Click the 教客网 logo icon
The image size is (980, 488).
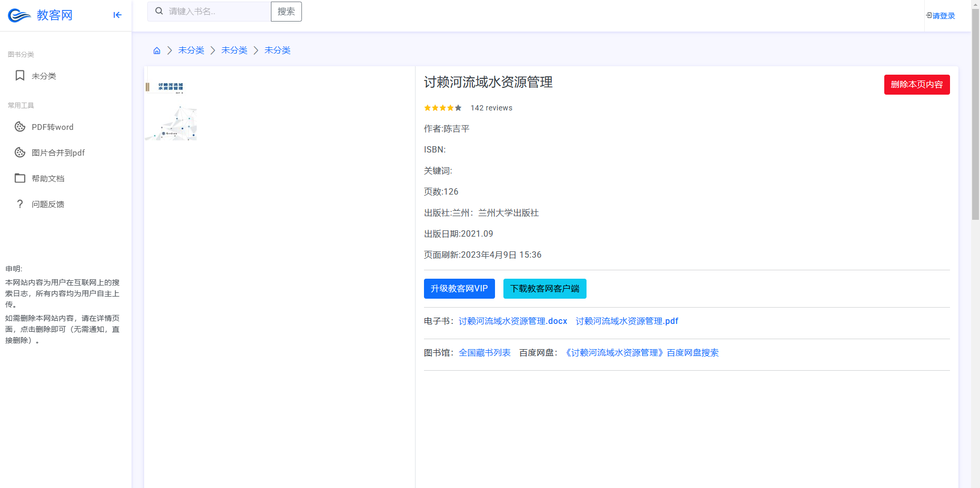[x=19, y=15]
